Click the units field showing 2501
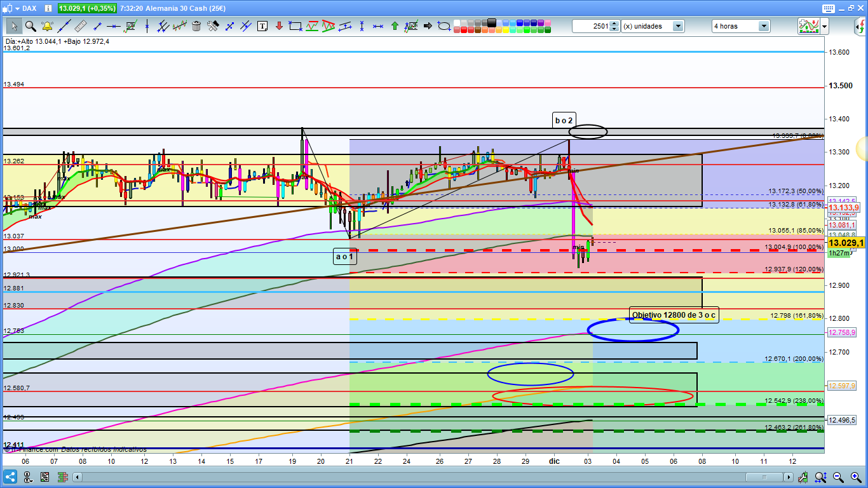 click(x=590, y=26)
